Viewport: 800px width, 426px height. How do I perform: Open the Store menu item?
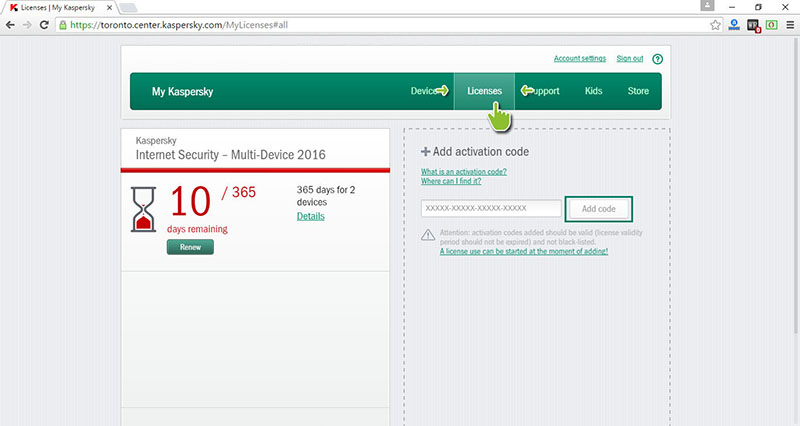[638, 91]
